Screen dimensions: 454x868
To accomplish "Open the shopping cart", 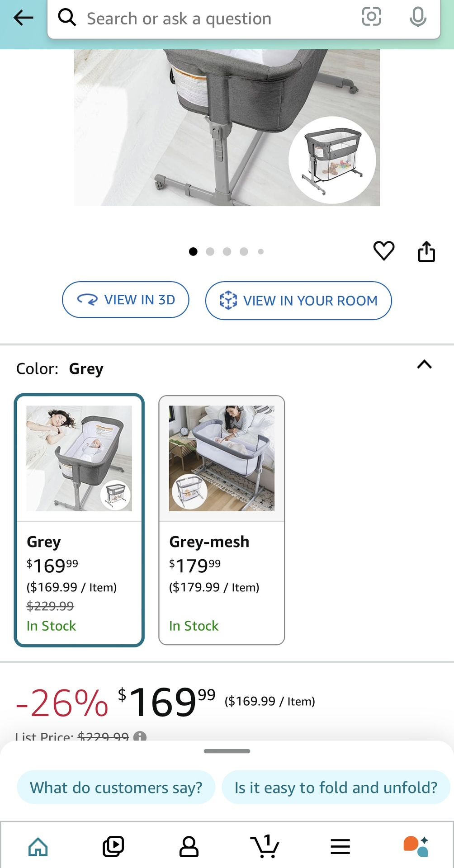I will (265, 846).
